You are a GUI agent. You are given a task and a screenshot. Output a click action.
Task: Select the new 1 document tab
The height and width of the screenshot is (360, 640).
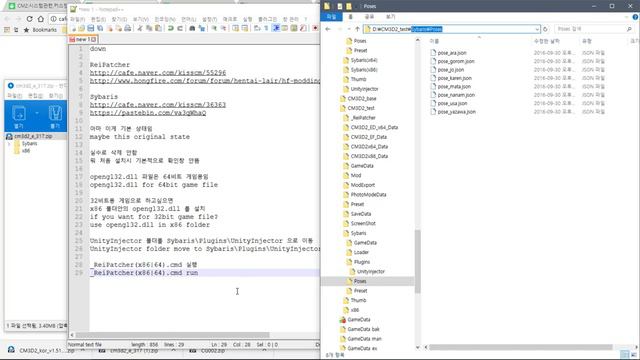coord(83,40)
